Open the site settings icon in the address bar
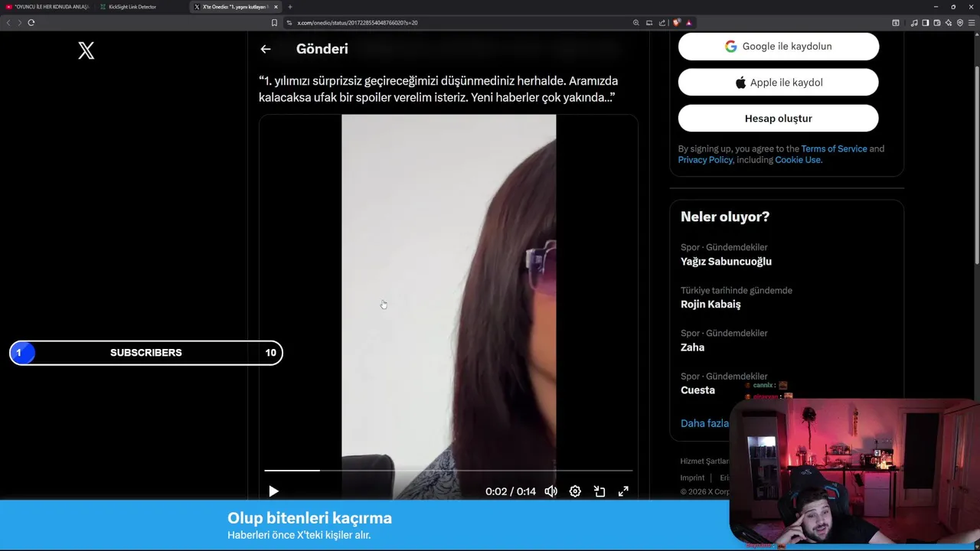Screen dimensions: 980x551 coord(289,22)
